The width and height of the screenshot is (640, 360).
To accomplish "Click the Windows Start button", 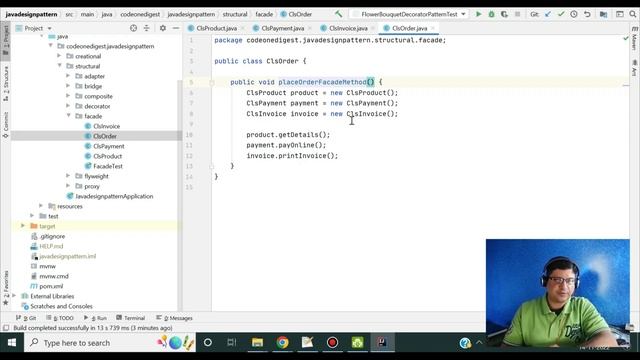I will click(12, 342).
